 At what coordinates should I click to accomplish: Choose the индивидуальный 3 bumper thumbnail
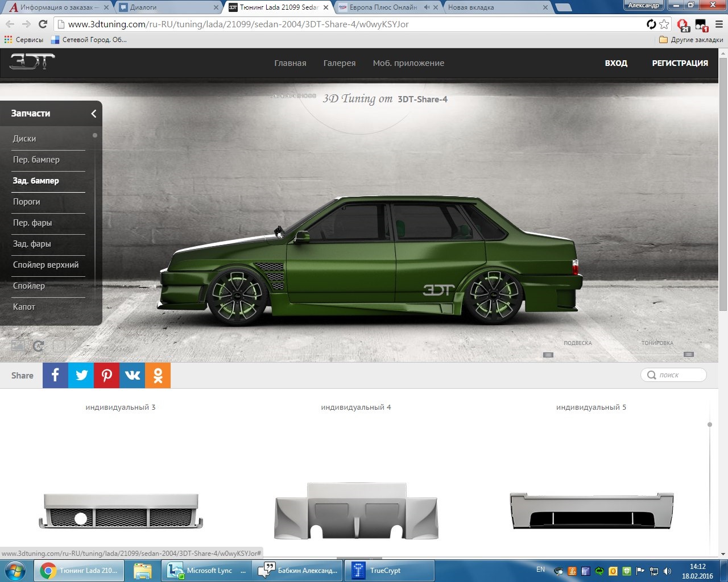[121, 511]
